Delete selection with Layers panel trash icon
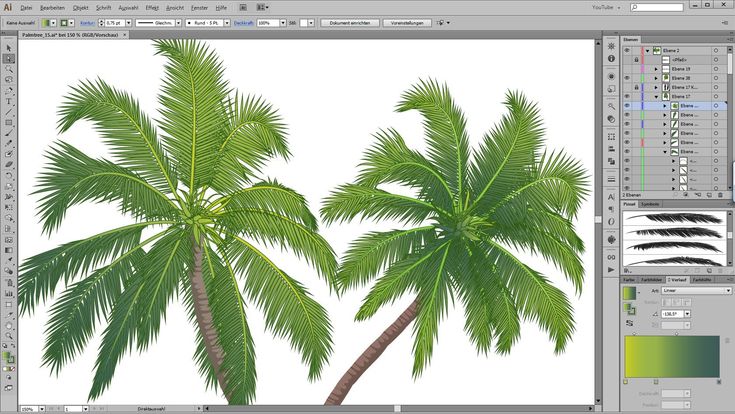 coord(720,195)
